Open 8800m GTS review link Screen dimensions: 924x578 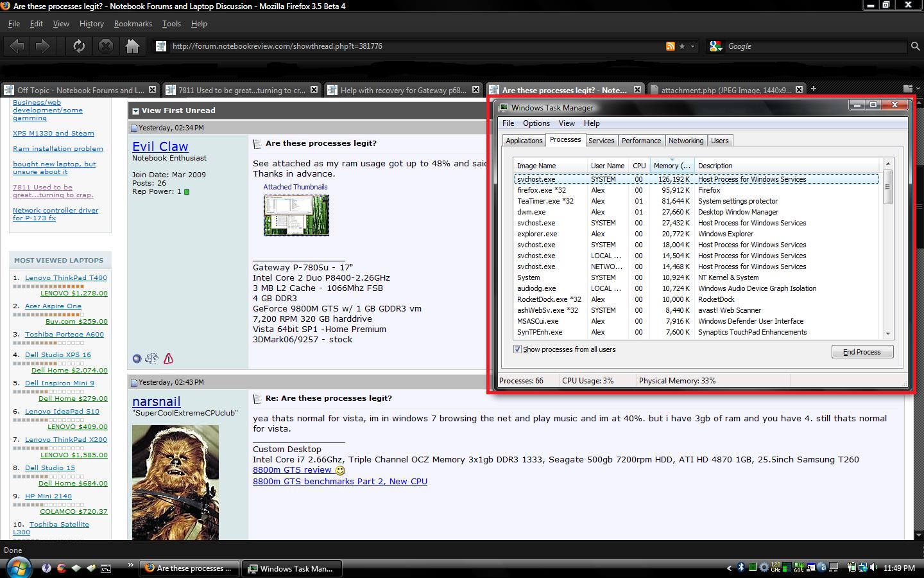[292, 470]
